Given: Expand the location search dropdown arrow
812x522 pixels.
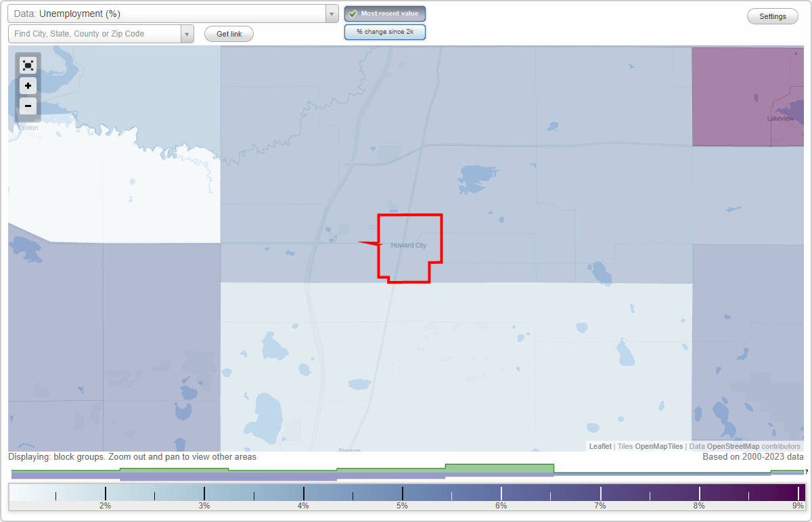Looking at the screenshot, I should [x=187, y=33].
